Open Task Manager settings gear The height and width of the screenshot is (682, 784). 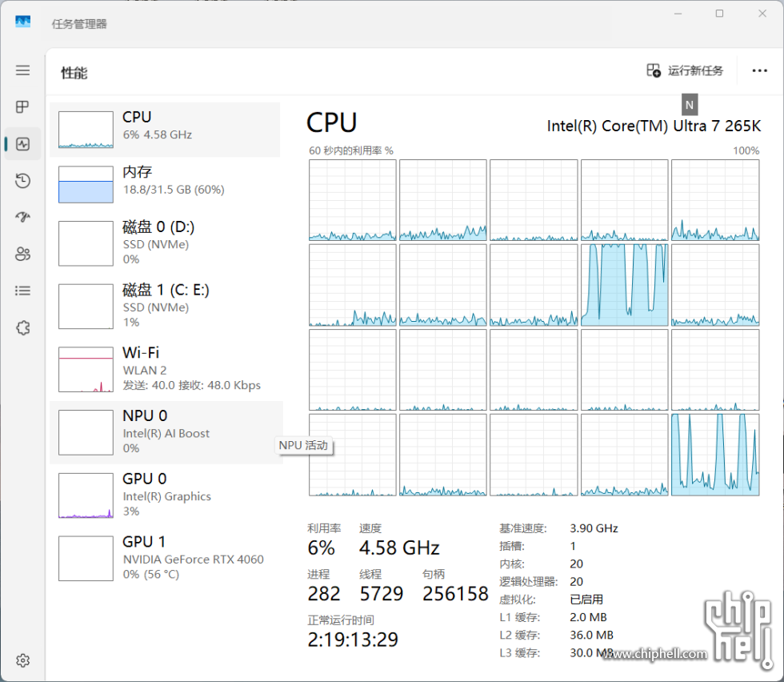[x=22, y=660]
